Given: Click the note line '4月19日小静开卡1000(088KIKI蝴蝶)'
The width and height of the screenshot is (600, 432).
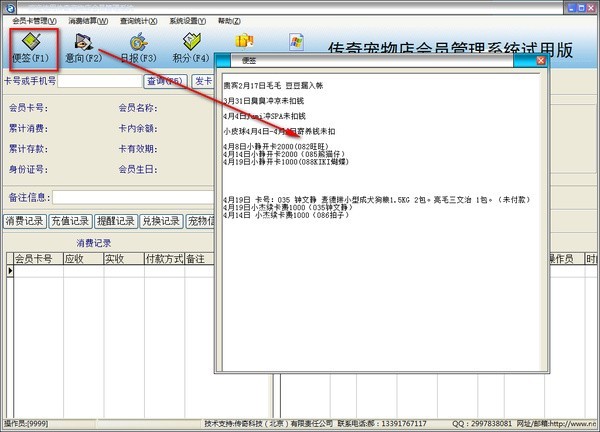Looking at the screenshot, I should 286,162.
